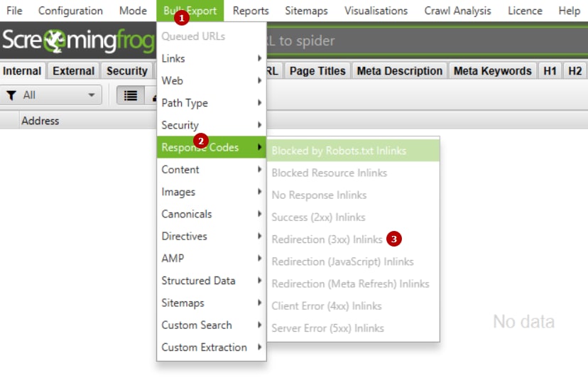Expand the Links submenu
Image resolution: width=588 pixels, height=383 pixels.
click(212, 58)
